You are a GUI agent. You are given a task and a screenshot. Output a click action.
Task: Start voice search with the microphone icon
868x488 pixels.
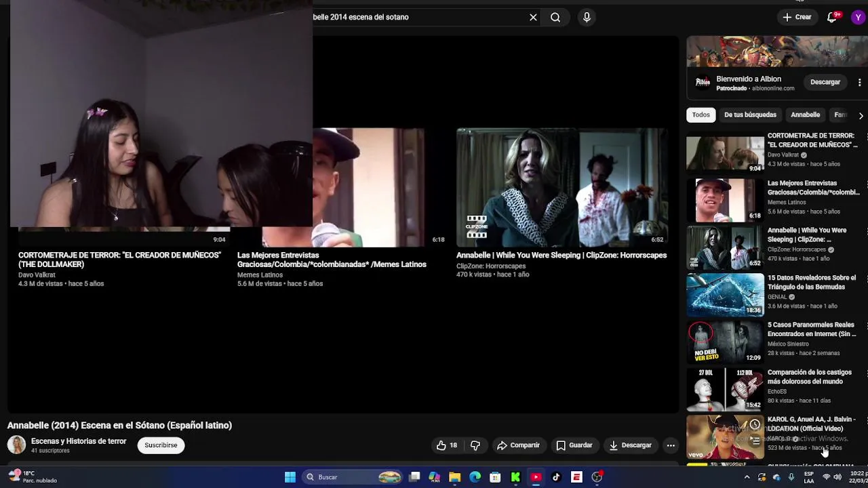pos(587,17)
